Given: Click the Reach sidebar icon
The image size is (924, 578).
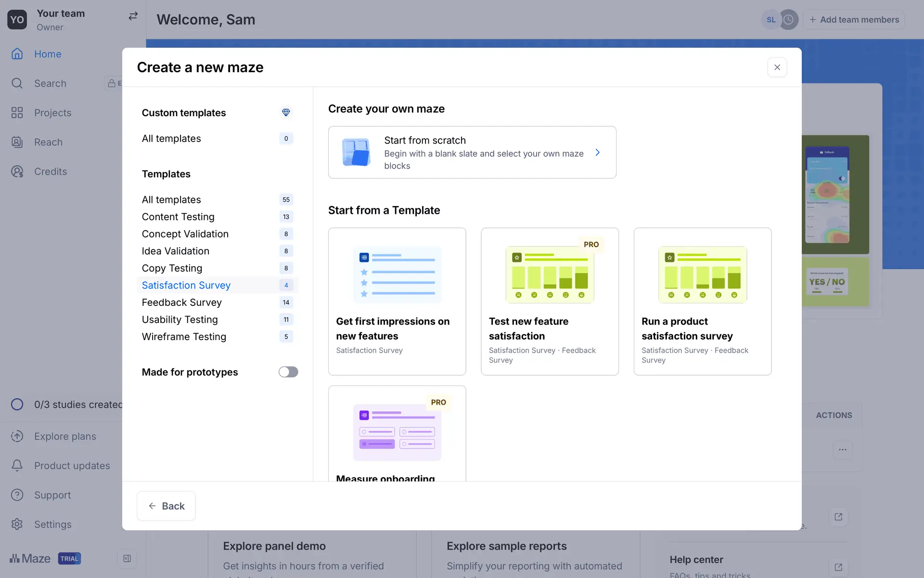Looking at the screenshot, I should click(17, 142).
